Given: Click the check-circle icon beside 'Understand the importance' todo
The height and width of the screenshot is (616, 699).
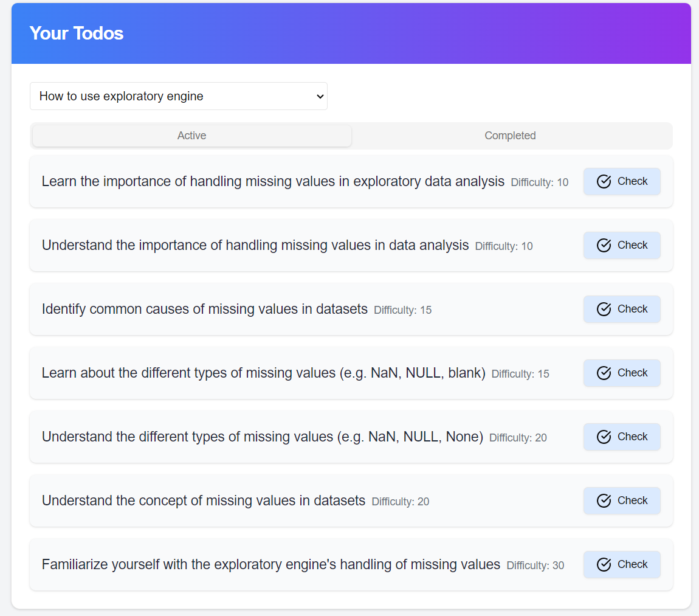Looking at the screenshot, I should tap(604, 245).
